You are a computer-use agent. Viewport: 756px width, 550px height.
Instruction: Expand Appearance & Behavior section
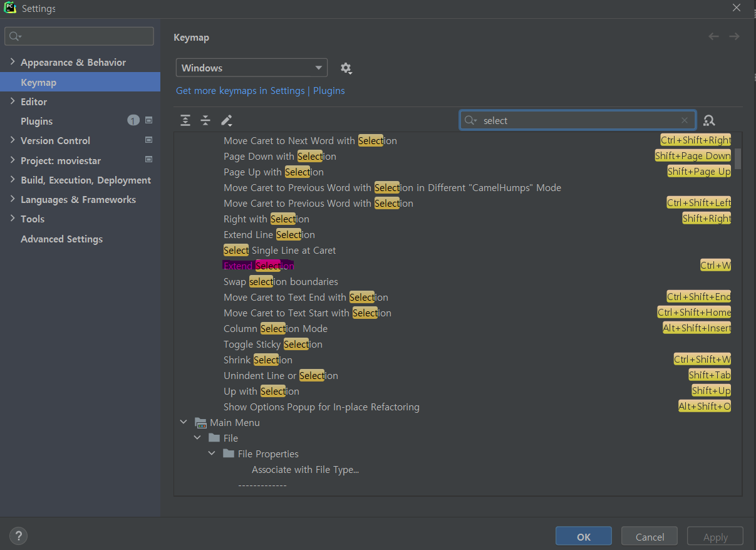pyautogui.click(x=13, y=62)
